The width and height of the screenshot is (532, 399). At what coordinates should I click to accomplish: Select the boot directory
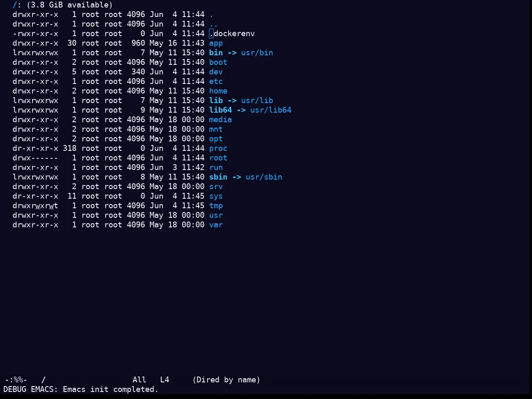point(218,62)
